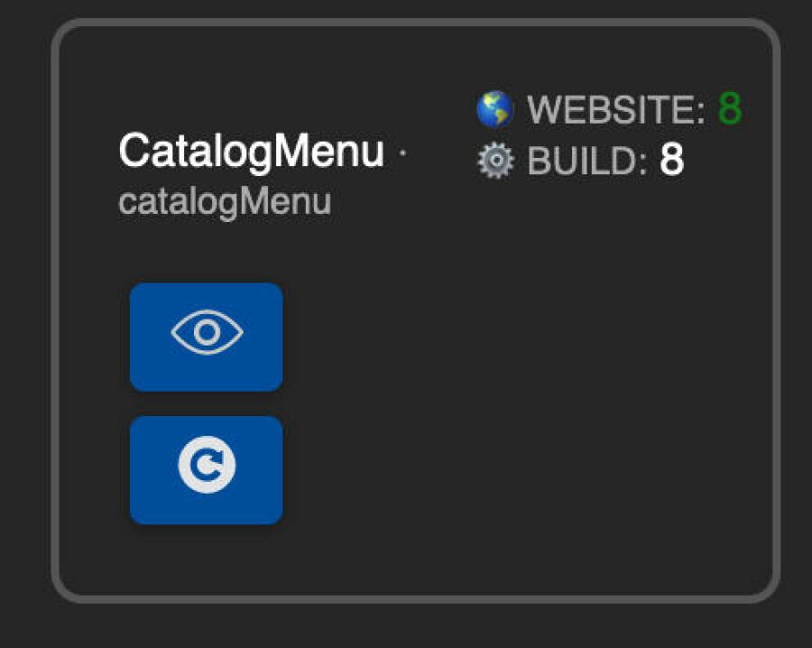Click the blue eye preview button
812x648 pixels.
206,337
